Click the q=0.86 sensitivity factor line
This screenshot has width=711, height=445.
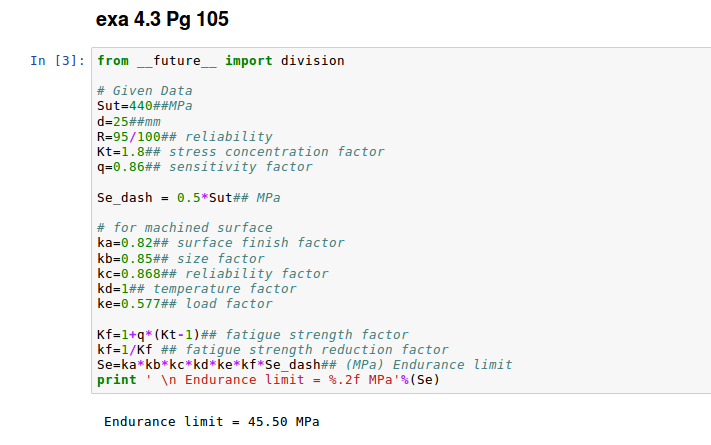pos(204,166)
